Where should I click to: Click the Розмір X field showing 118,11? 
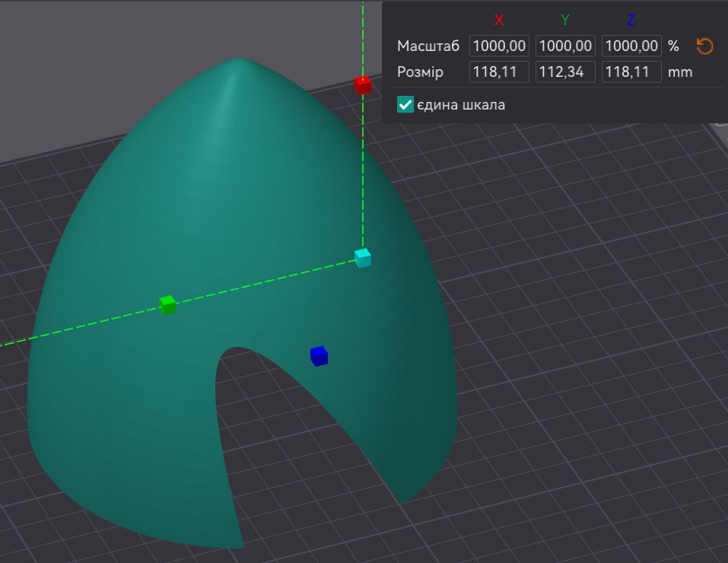coord(499,72)
